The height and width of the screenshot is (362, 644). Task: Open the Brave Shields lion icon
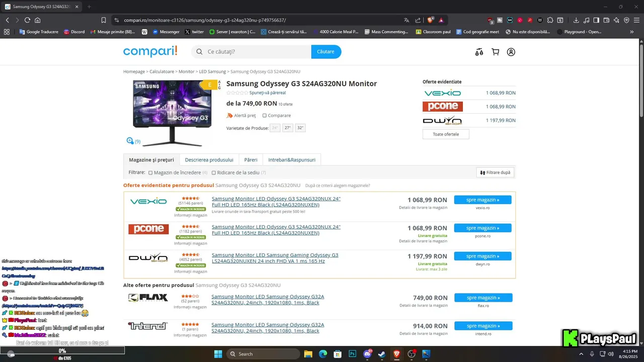coord(430,20)
